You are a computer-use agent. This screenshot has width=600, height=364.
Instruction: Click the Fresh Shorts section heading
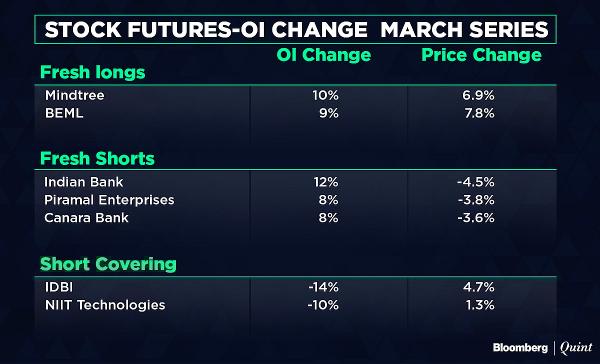click(x=97, y=158)
